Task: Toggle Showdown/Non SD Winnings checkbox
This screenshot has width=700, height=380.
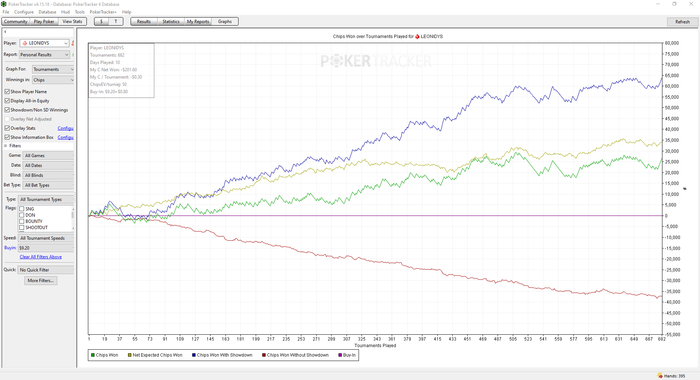Action: point(7,110)
